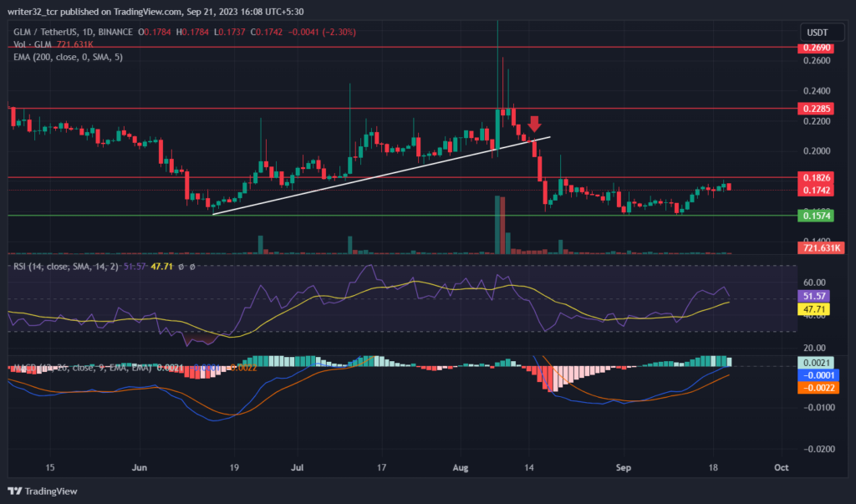Click the green 0.1574 support price label
This screenshot has height=504, width=856.
tap(817, 216)
